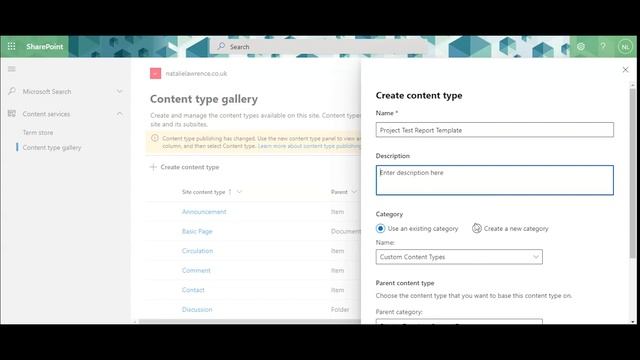The width and height of the screenshot is (640, 360).
Task: Click the natalielawrence.co.uk site name
Action: tap(196, 73)
